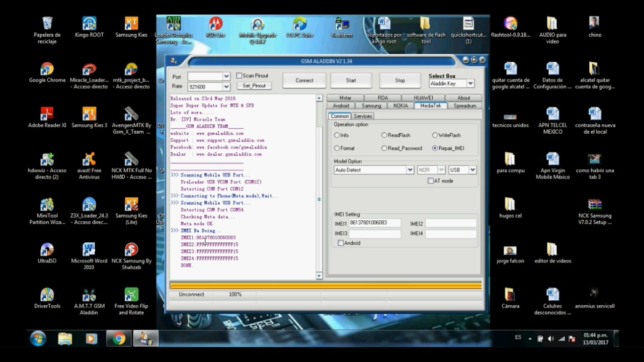Open the About tab
The height and width of the screenshot is (362, 644).
(x=464, y=98)
